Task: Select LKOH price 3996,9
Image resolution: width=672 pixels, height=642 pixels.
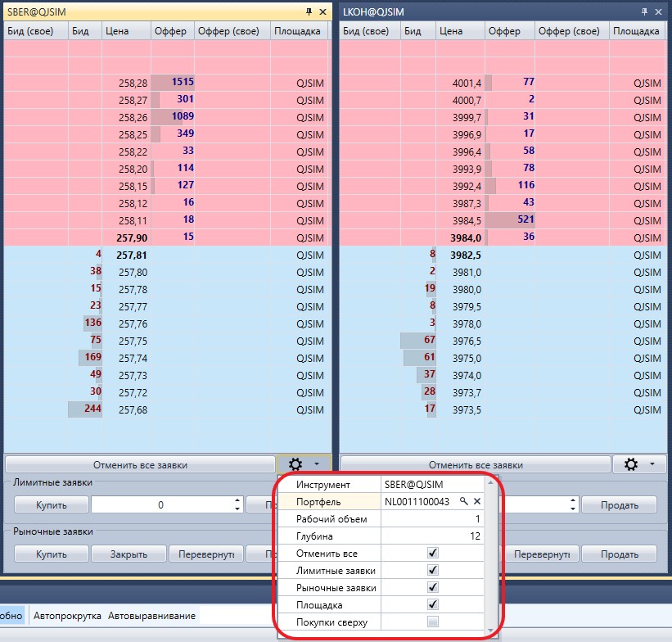Action: pos(467,134)
